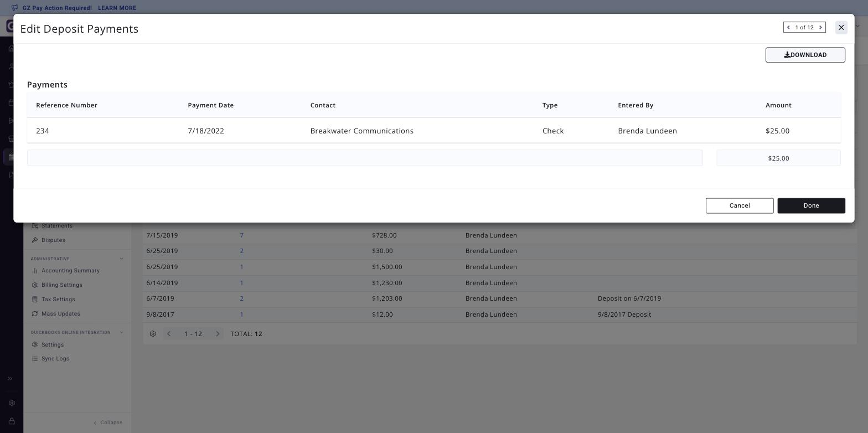This screenshot has height=433, width=868.
Task: Open payments link for the $1,230.00 deposit
Action: click(242, 283)
